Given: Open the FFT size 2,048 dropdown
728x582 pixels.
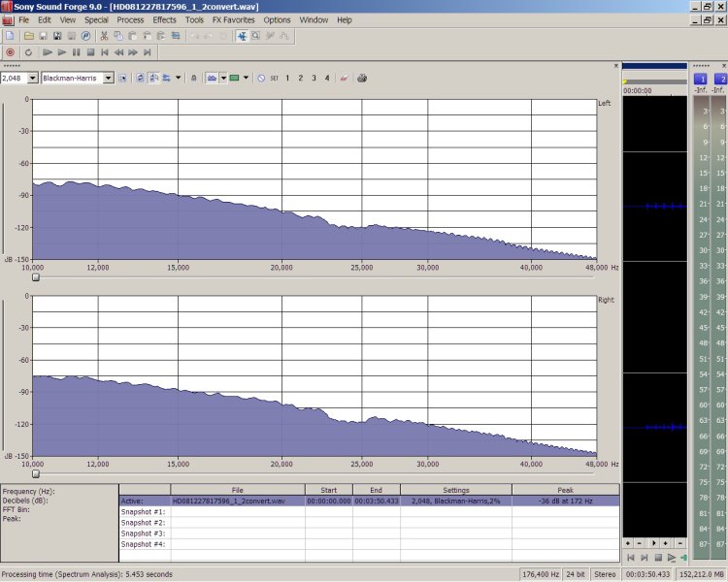Looking at the screenshot, I should point(32,78).
